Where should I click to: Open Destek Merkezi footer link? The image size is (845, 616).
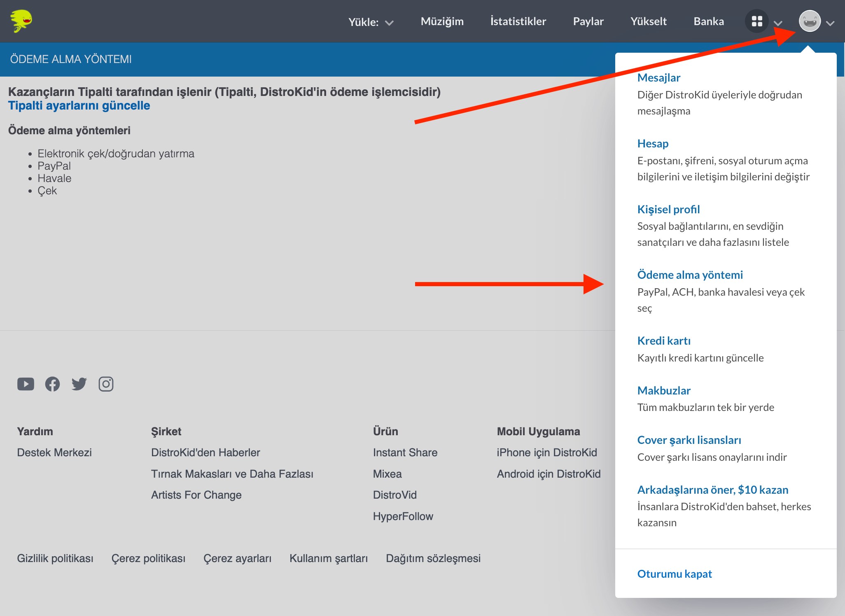click(54, 453)
